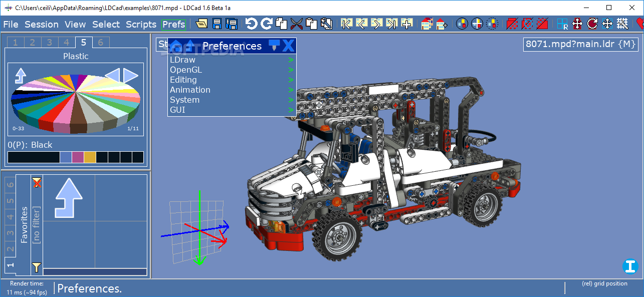Screen dimensions: 644x297
Task: Go to the next building step
Action: [x=376, y=24]
